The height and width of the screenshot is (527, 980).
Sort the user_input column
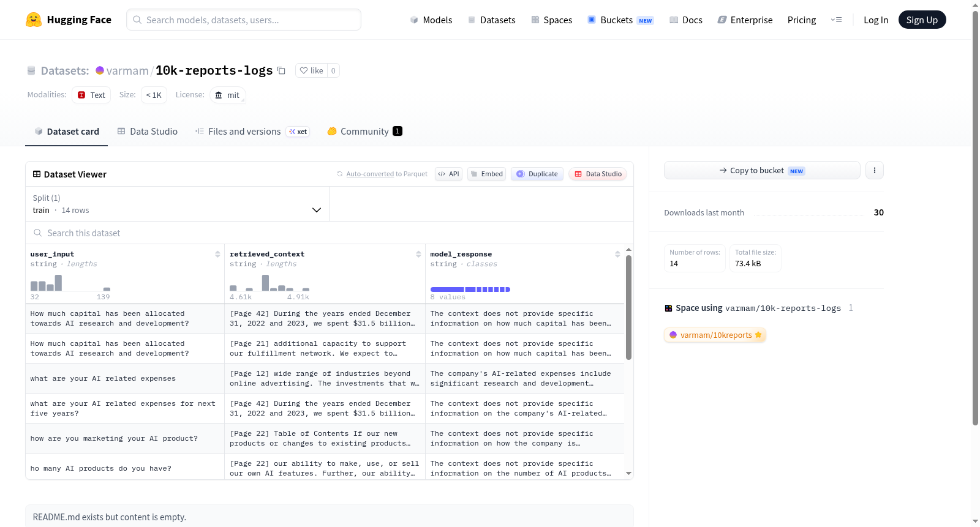tap(217, 254)
